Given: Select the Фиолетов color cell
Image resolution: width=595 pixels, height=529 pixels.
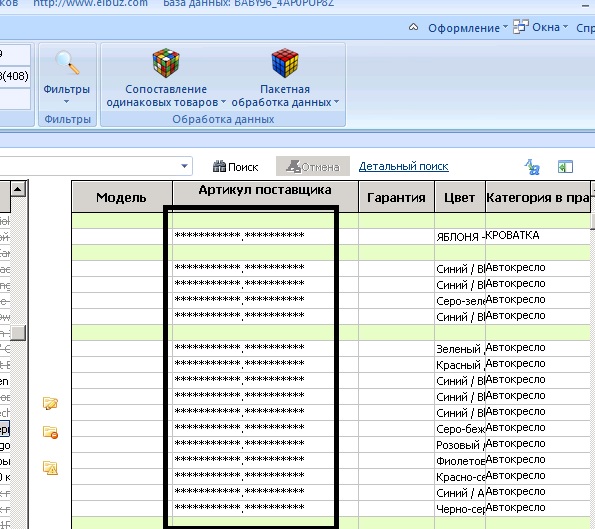Looking at the screenshot, I should pos(460,460).
